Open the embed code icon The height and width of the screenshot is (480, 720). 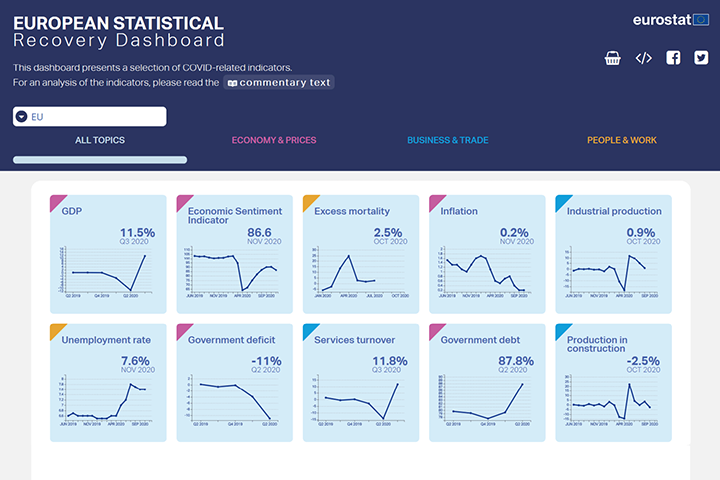pos(643,58)
